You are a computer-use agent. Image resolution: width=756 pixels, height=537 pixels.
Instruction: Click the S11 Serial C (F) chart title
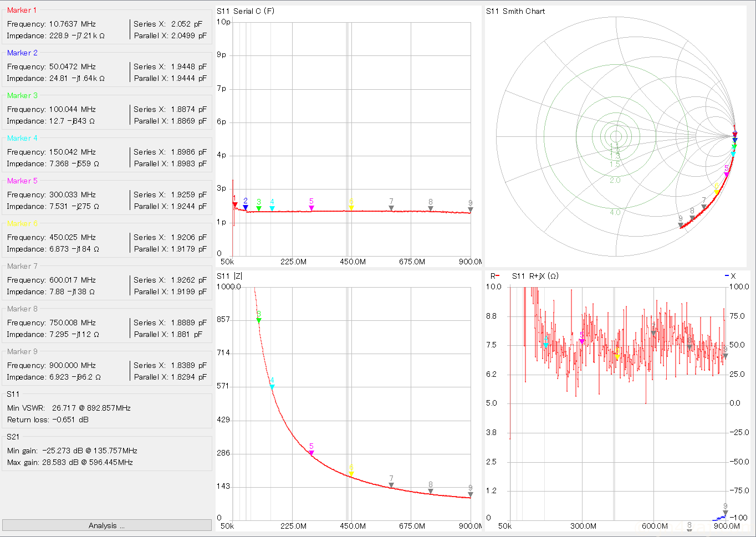[x=246, y=11]
